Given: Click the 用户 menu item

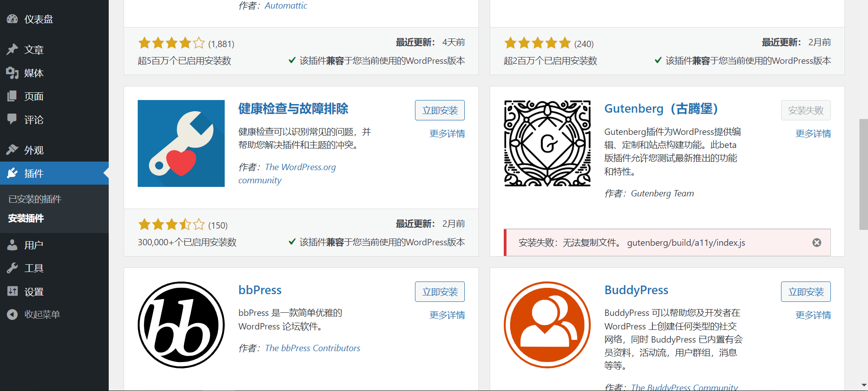Looking at the screenshot, I should pos(54,245).
